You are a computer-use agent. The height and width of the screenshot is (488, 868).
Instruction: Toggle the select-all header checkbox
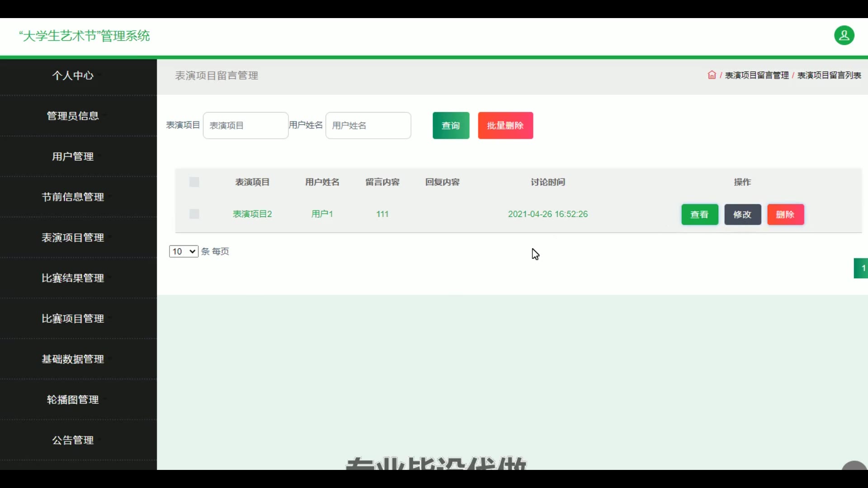(x=194, y=182)
